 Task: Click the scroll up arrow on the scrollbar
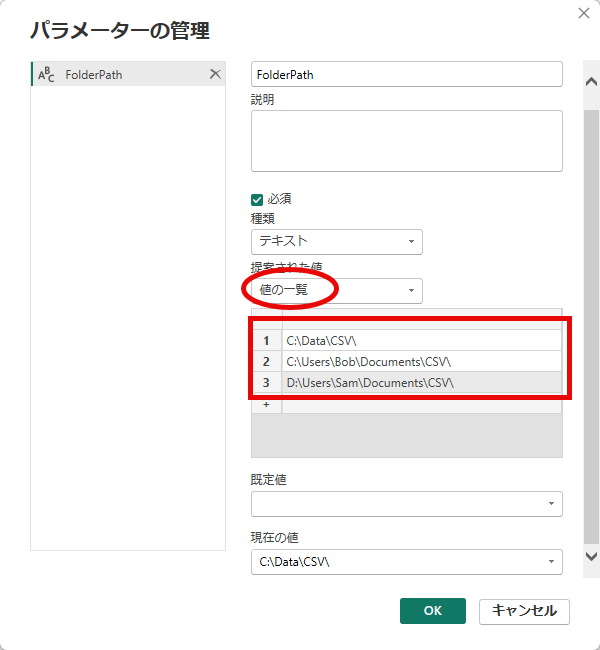[x=591, y=82]
